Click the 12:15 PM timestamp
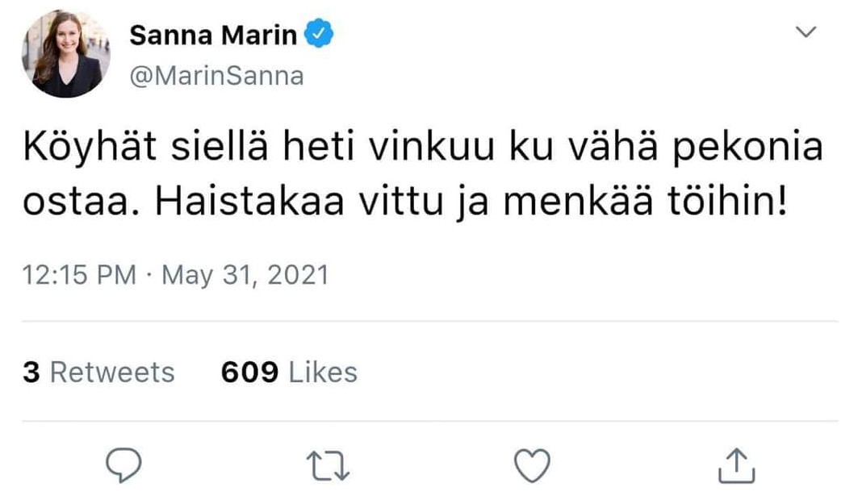Image resolution: width=862 pixels, height=504 pixels. [x=79, y=275]
